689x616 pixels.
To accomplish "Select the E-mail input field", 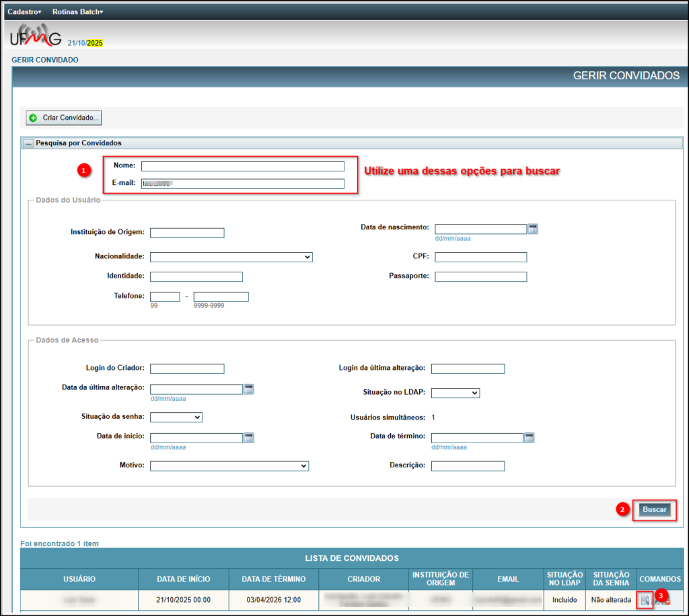I will click(x=242, y=184).
